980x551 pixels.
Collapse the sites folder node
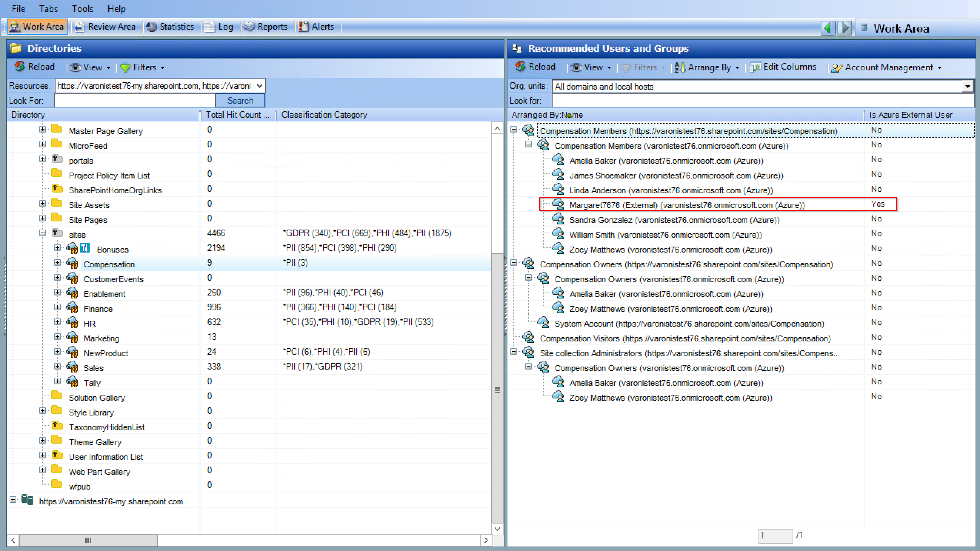coord(43,233)
